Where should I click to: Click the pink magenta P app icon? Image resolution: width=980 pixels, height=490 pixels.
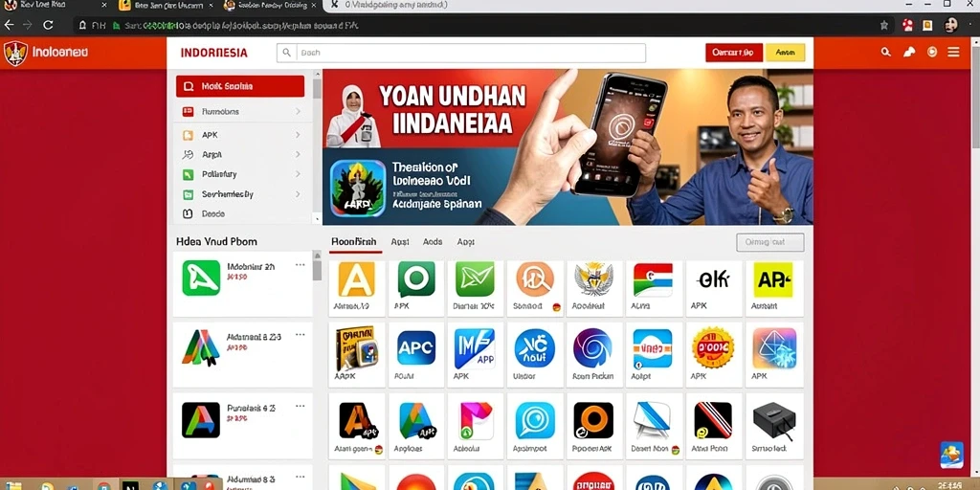[x=477, y=420]
